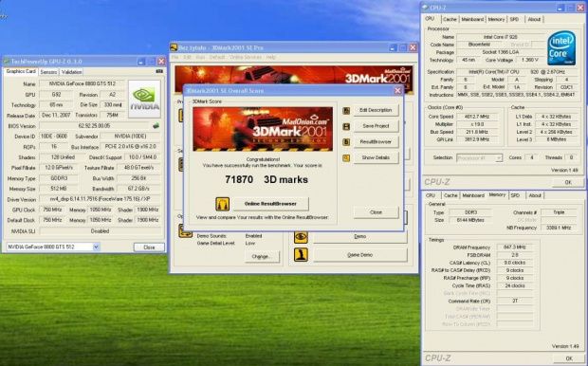This screenshot has width=588, height=366.
Task: Click the ResultBrowser button
Action: [x=376, y=142]
